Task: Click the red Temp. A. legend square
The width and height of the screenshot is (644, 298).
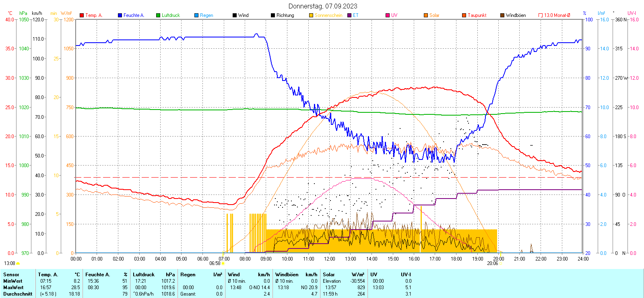Action: [82, 15]
